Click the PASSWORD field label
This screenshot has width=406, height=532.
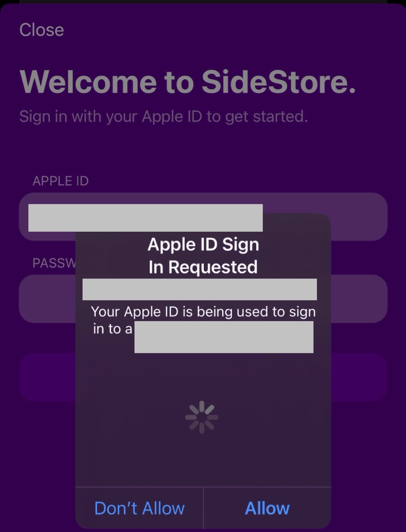[x=54, y=263]
